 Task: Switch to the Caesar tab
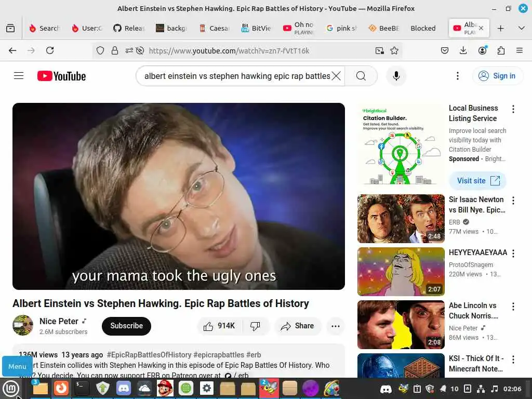(214, 28)
